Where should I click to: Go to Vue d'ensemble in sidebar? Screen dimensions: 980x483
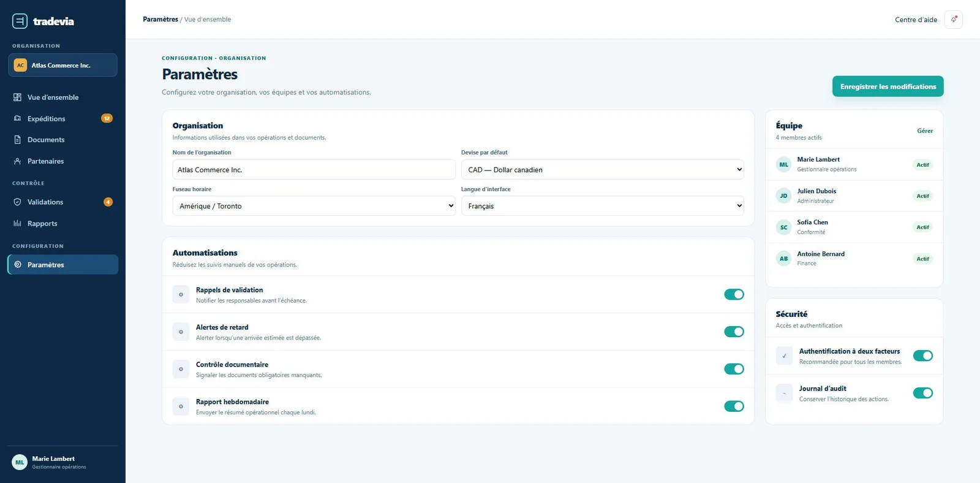[62, 97]
